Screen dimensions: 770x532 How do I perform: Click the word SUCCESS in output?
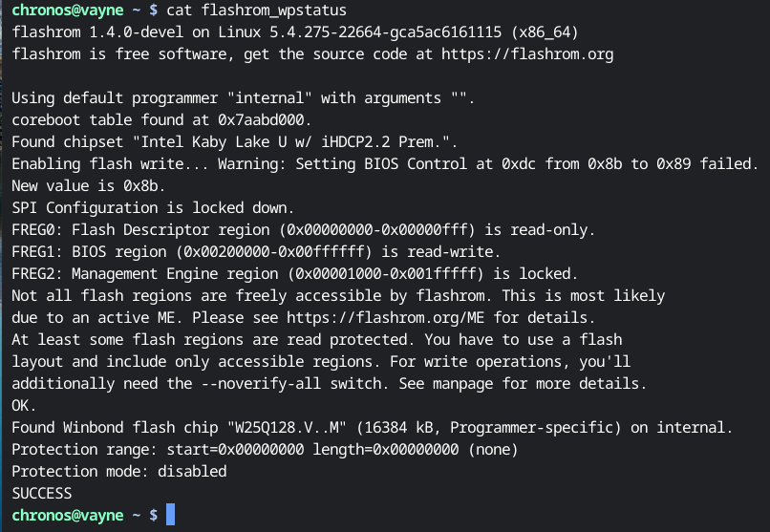42,493
